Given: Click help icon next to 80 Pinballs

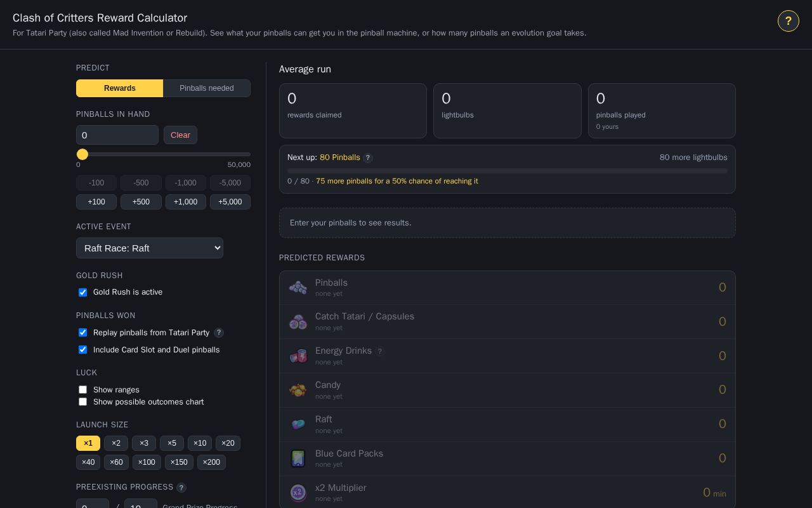Looking at the screenshot, I should 368,158.
